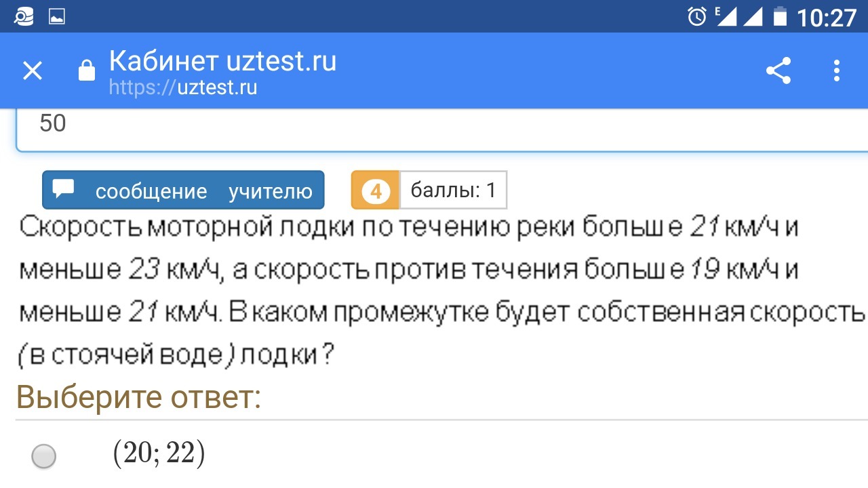Viewport: 868px width, 488px height.
Task: Tap the 10:27 clock in status bar
Action: [x=827, y=17]
